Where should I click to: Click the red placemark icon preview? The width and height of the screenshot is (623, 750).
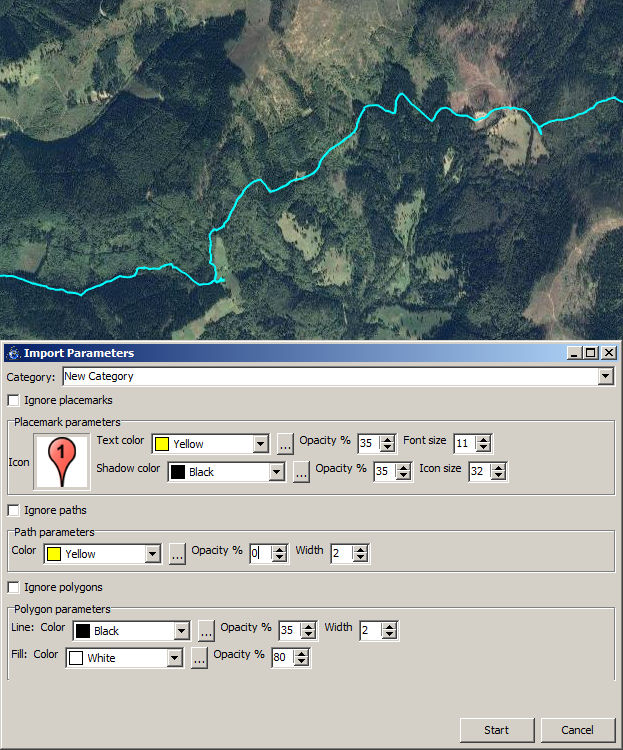click(62, 462)
